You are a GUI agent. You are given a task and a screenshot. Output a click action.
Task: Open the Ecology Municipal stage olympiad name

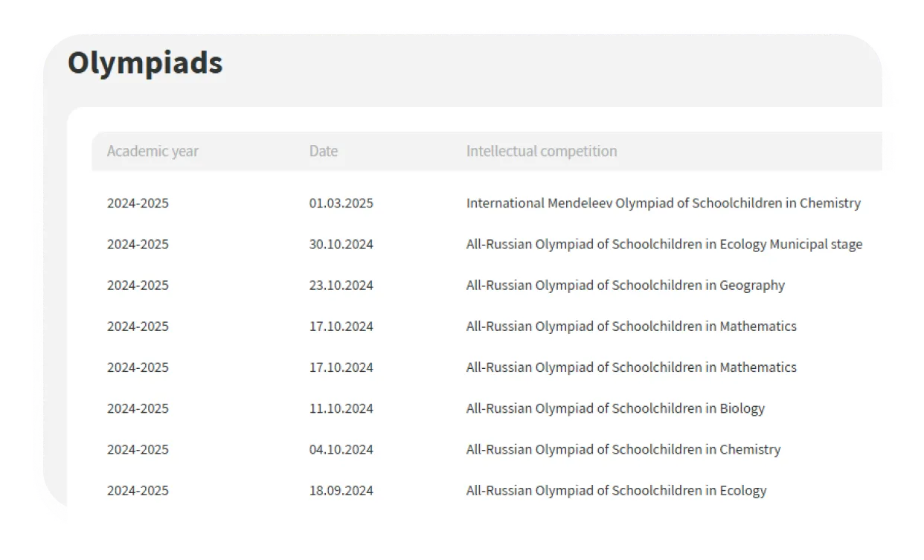[664, 244]
